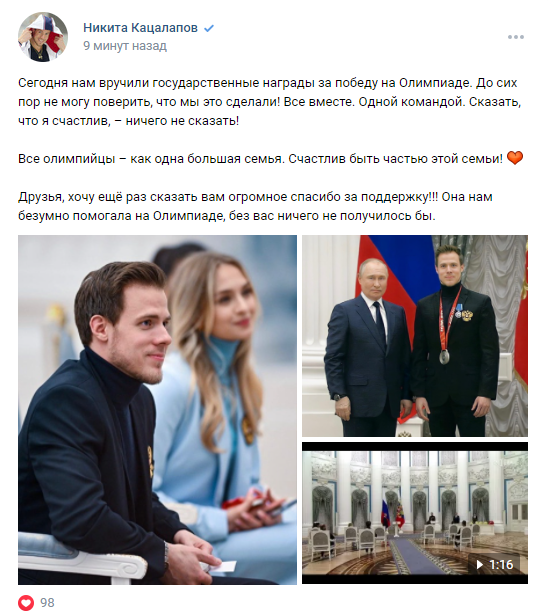The width and height of the screenshot is (548, 614).
Task: Open the author's profile avatar
Action: click(43, 37)
